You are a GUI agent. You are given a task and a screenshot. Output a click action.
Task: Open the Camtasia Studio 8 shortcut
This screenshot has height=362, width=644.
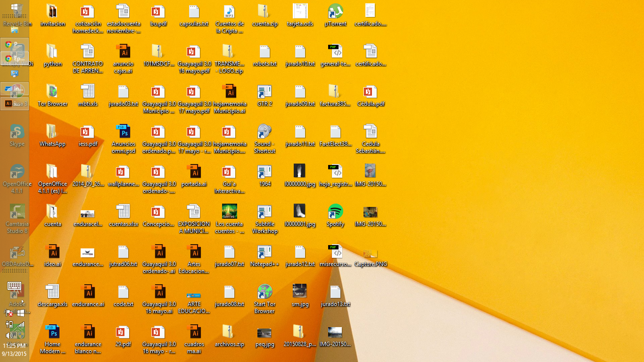point(17,219)
